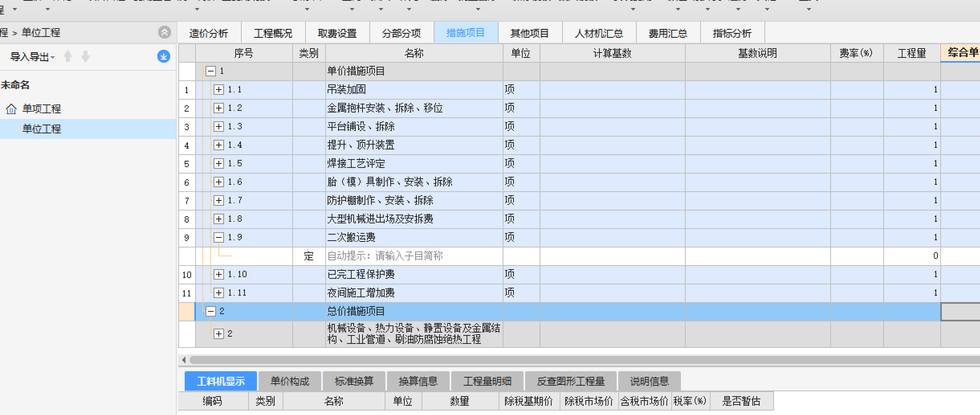Screen dimensions: 980x415
Task: Expand row 1.10 已完工程保护费
Action: pyautogui.click(x=219, y=274)
